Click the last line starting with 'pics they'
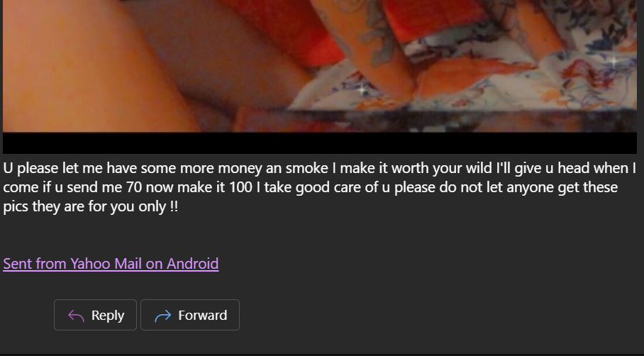 click(x=90, y=206)
